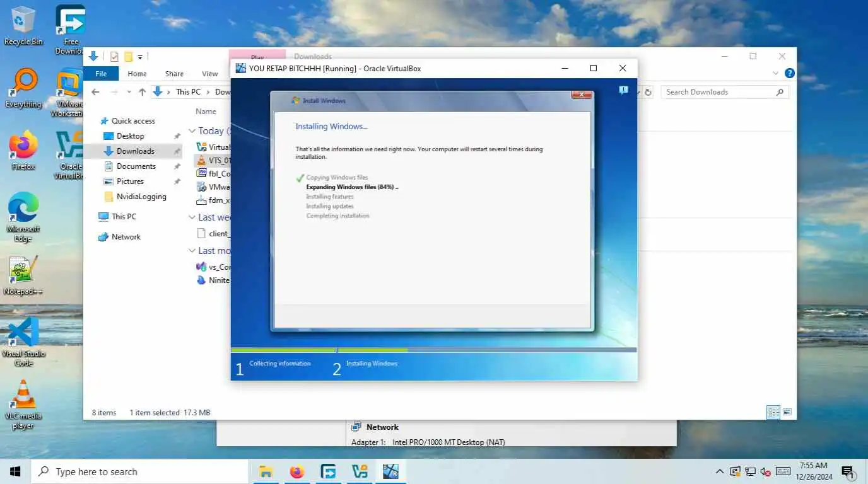Select Pictures in the navigation pane
868x484 pixels.
130,181
